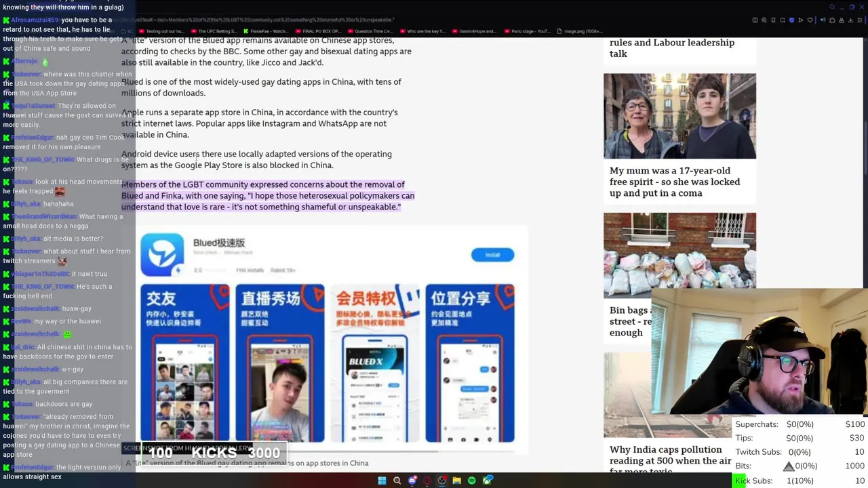Click the tab search magnifier in title bar
The image size is (868, 488).
tap(832, 7)
